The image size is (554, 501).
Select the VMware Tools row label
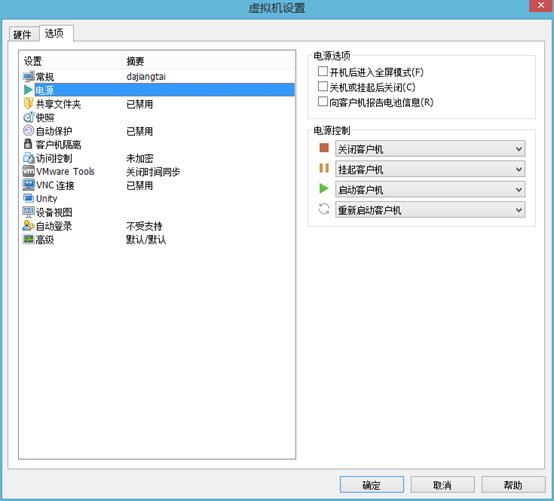click(65, 171)
